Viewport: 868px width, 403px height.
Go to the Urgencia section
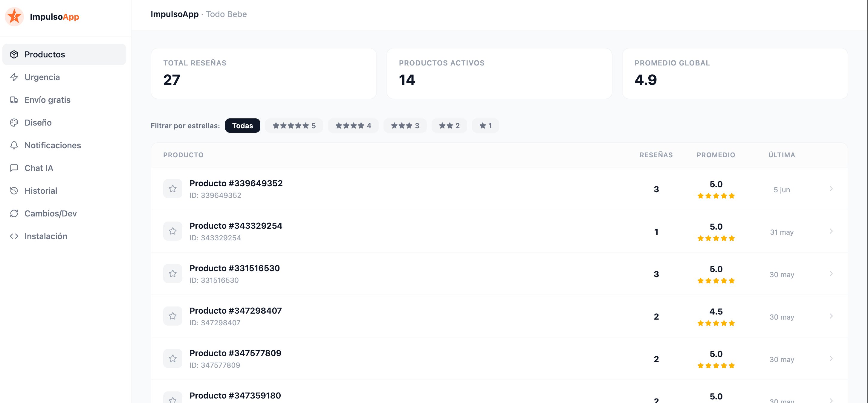click(x=64, y=77)
